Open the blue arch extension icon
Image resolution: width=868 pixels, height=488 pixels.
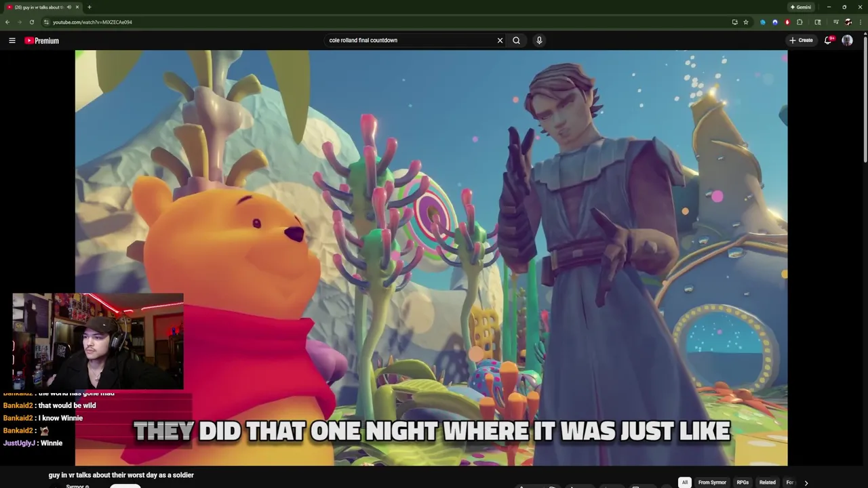[x=775, y=22]
